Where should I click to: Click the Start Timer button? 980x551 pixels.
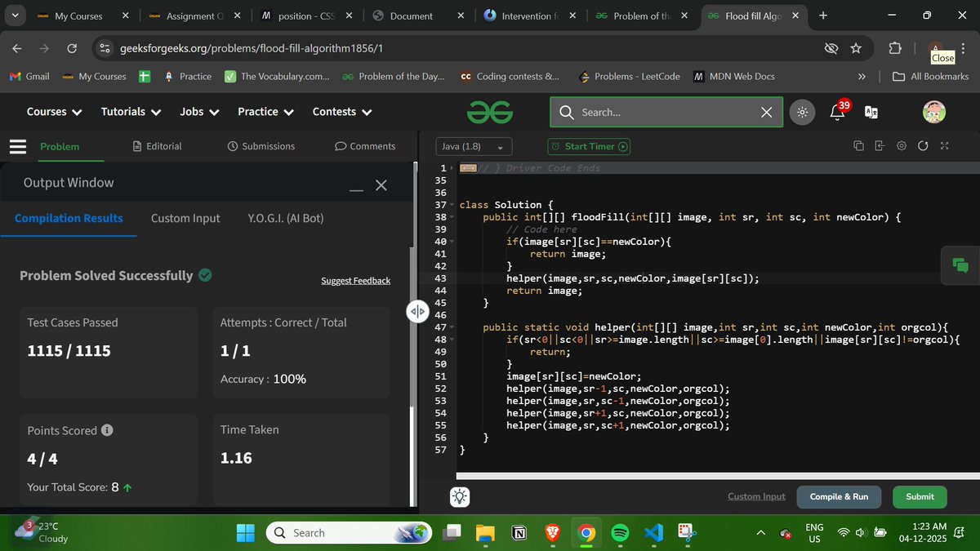click(589, 147)
